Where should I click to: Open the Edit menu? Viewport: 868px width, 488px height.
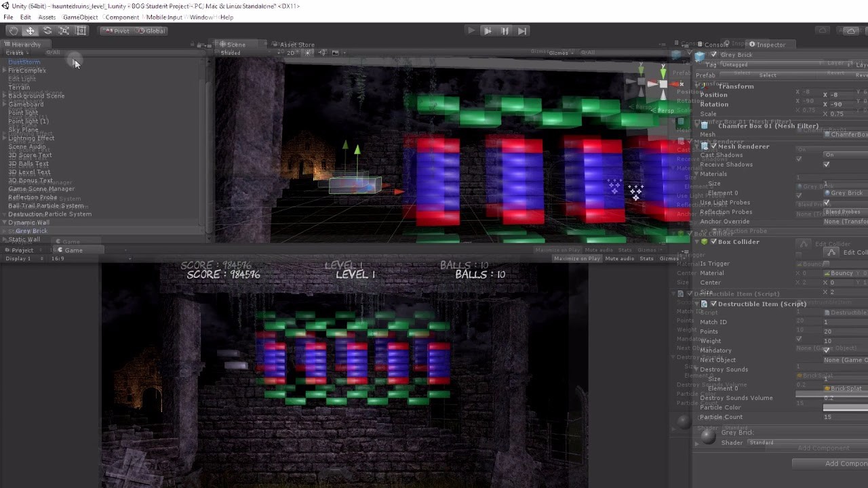click(25, 17)
